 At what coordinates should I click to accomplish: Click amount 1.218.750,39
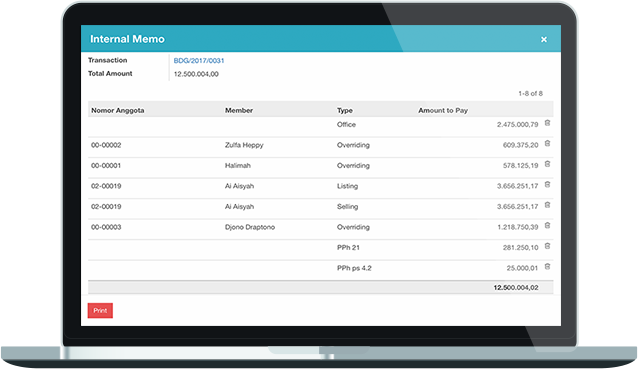(x=518, y=227)
